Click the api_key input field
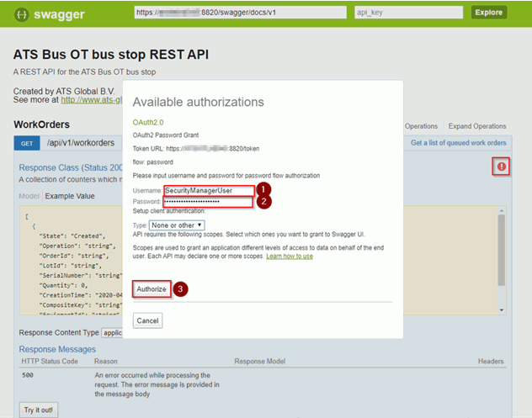532x418 pixels. [x=408, y=13]
